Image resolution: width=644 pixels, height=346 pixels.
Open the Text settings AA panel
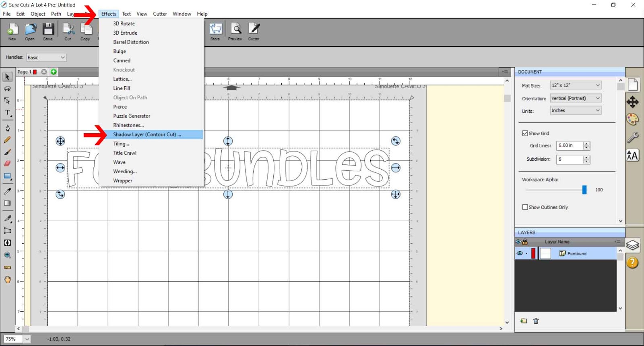[633, 155]
